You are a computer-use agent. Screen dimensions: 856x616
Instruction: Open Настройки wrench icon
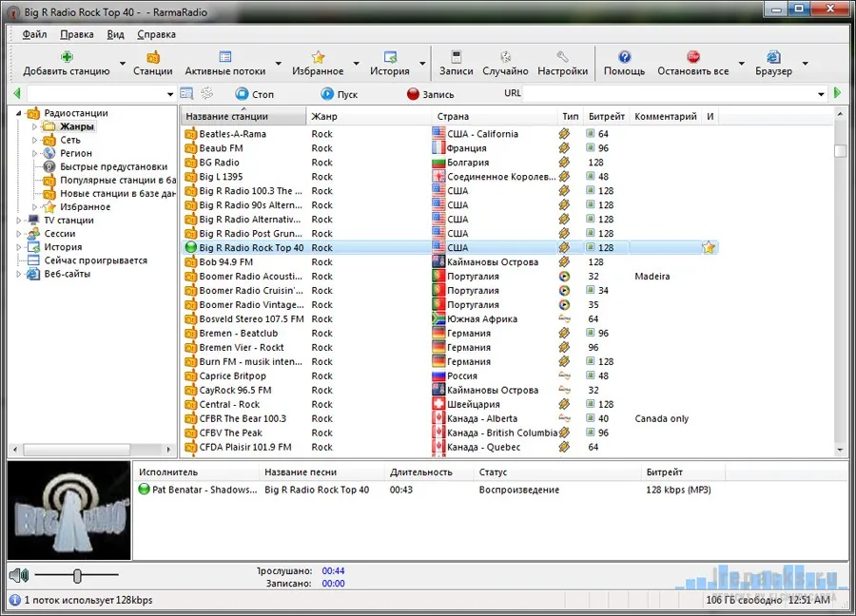click(562, 57)
